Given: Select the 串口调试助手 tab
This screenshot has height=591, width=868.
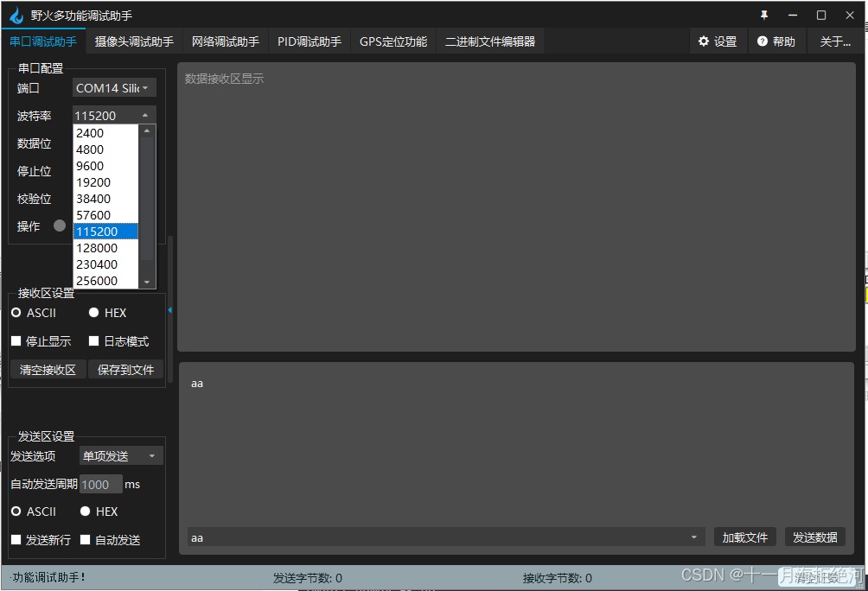Looking at the screenshot, I should point(43,41).
